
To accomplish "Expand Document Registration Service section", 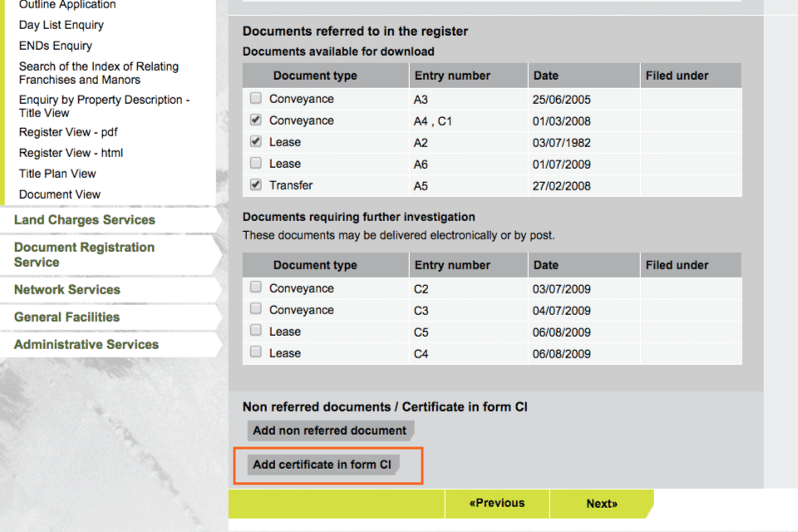I will point(84,254).
